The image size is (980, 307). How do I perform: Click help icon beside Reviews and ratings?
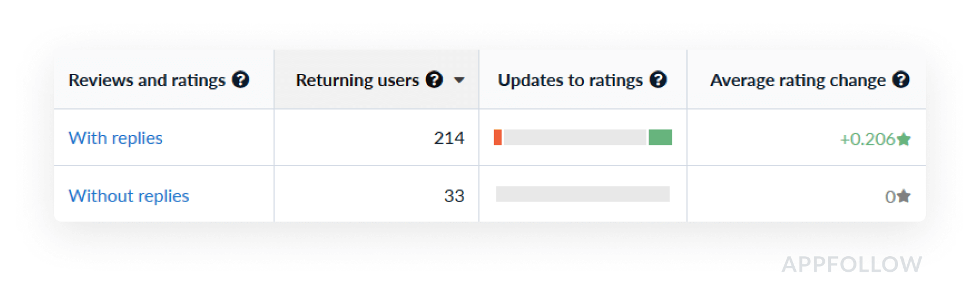[x=241, y=80]
